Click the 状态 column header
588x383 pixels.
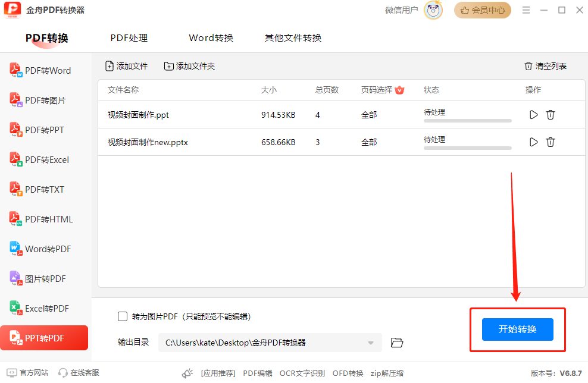point(431,90)
